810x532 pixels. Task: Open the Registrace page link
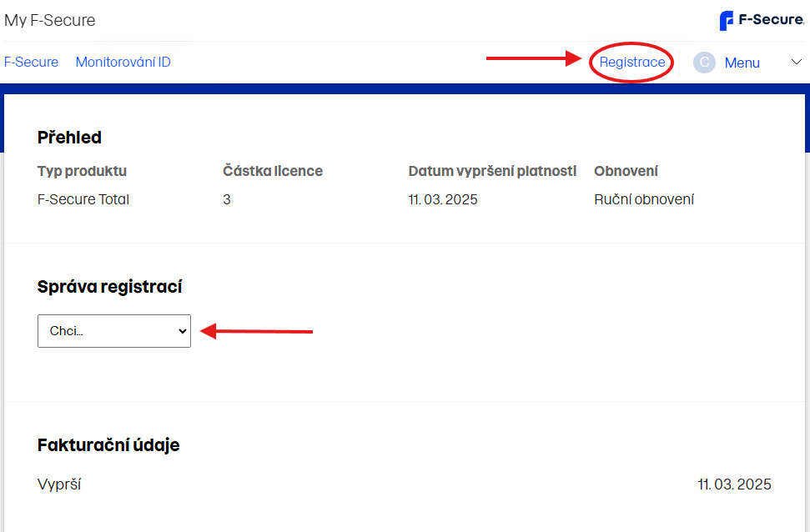click(x=631, y=62)
